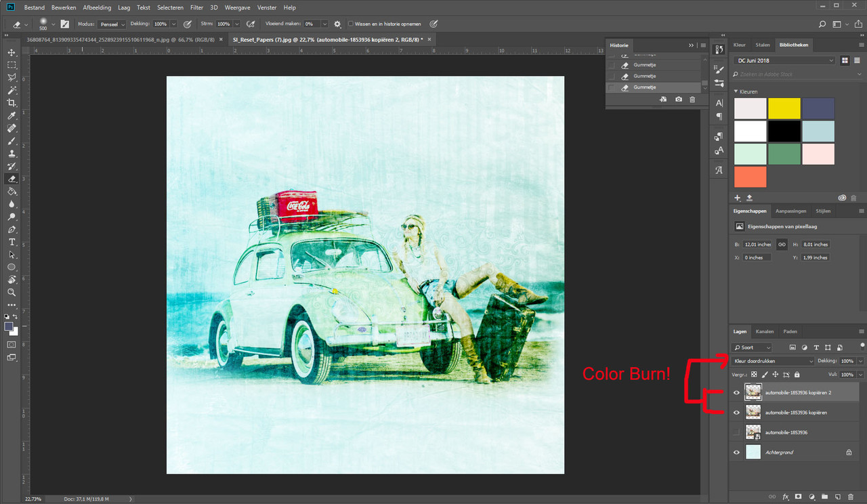Enable Wissen en in historie opnemen checkbox
The height and width of the screenshot is (504, 867).
click(x=350, y=24)
